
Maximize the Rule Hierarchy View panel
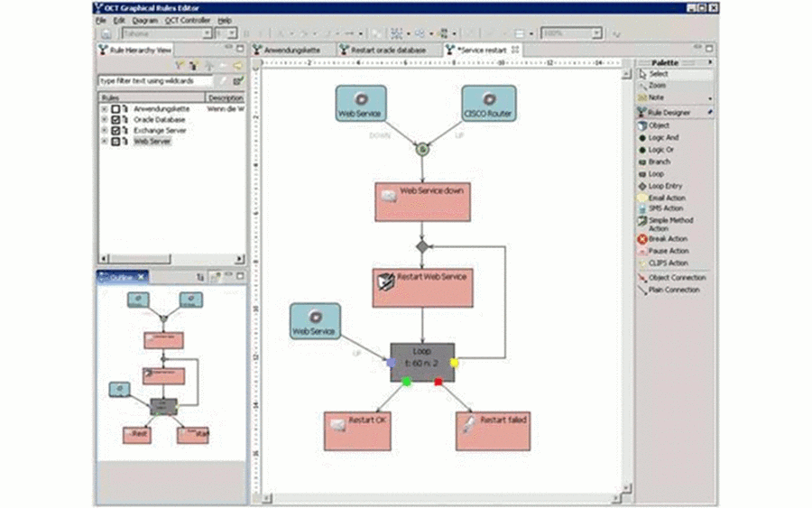pyautogui.click(x=240, y=48)
